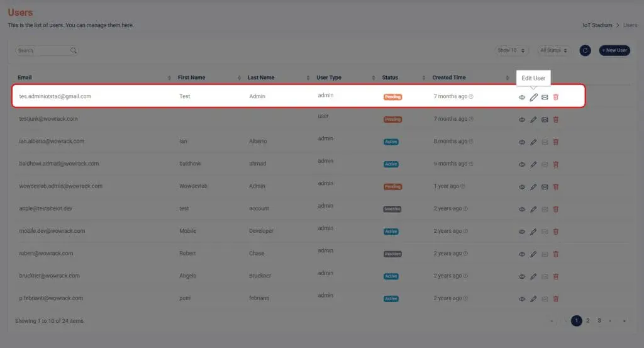View details eye icon for ian.alberto@wowrack.com
The height and width of the screenshot is (348, 644).
click(521, 142)
